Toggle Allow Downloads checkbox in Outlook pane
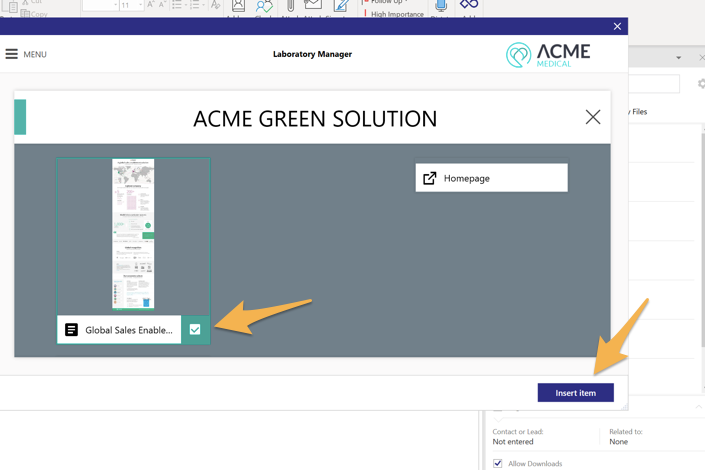The height and width of the screenshot is (470, 705). pos(497,463)
